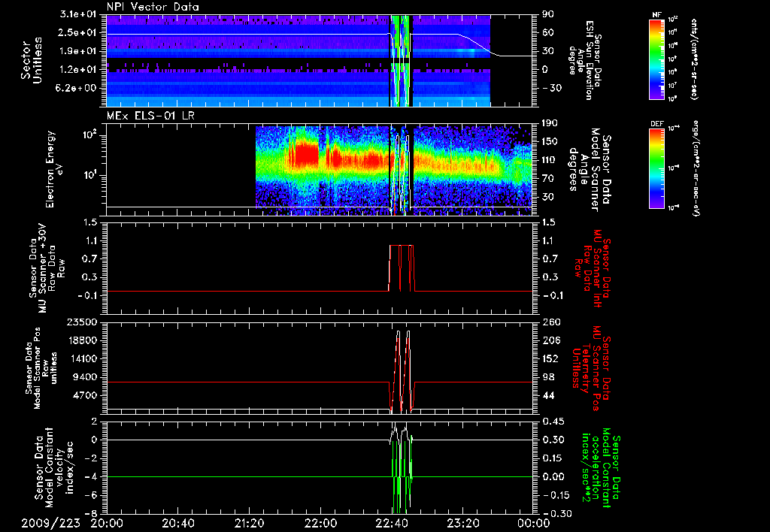Image resolution: width=770 pixels, height=532 pixels.
Task: Click the '152' telemetry axis value
Action: tap(550, 358)
